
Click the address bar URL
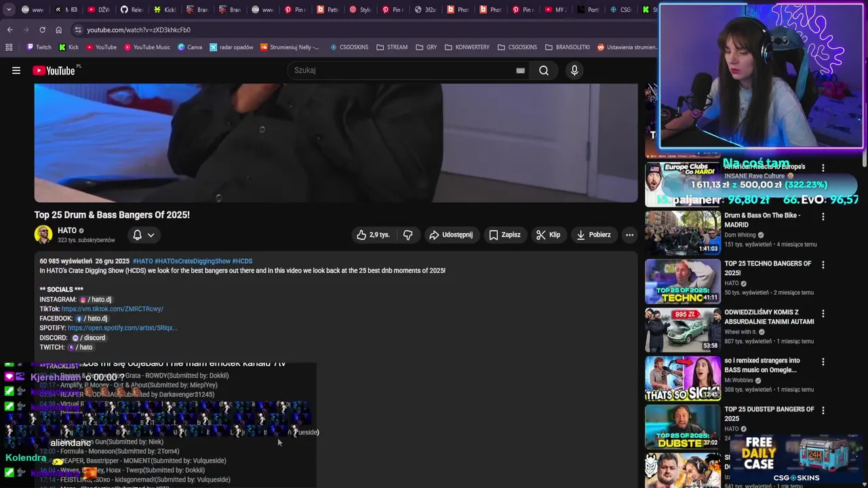pos(138,30)
